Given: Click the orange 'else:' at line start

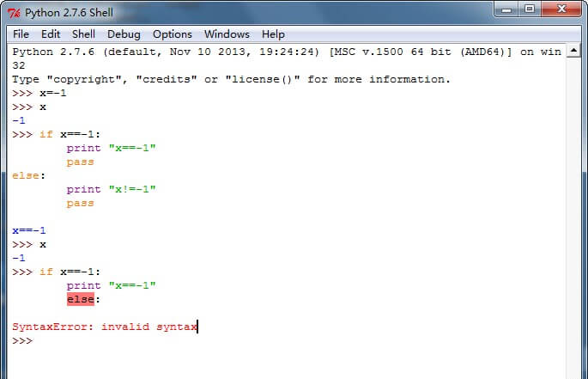Looking at the screenshot, I should click(x=28, y=175).
